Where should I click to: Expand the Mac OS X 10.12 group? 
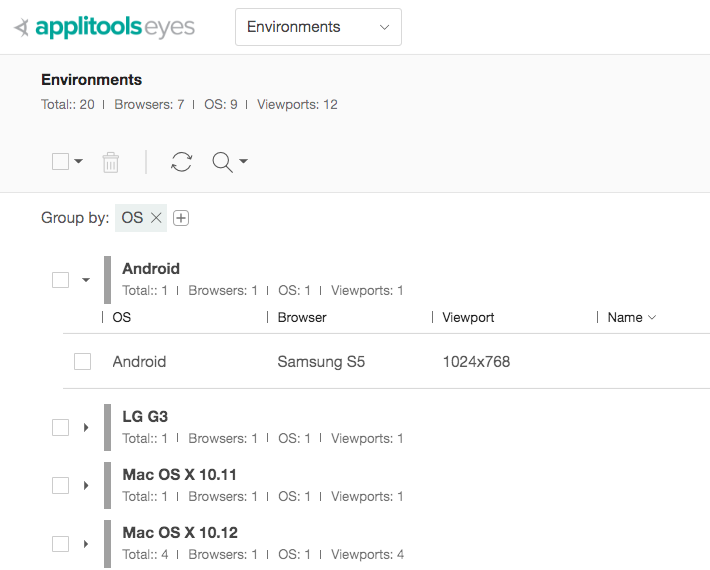(x=86, y=544)
